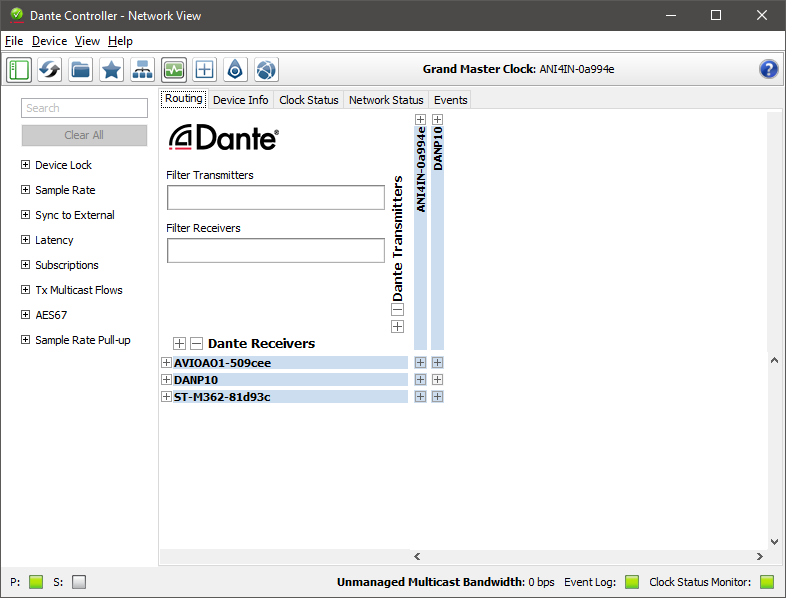Click Unmanaged Multicast Bandwidth status text
Screen dimensions: 786x598
pos(445,582)
